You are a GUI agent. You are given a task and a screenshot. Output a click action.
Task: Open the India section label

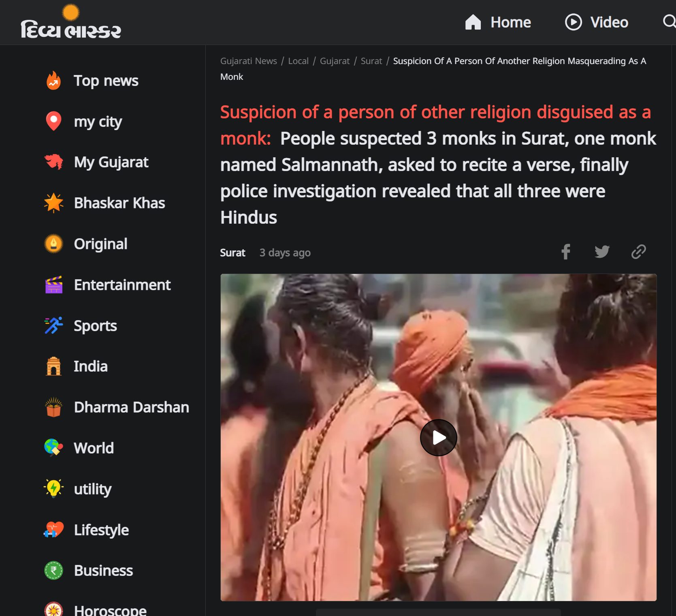click(90, 366)
